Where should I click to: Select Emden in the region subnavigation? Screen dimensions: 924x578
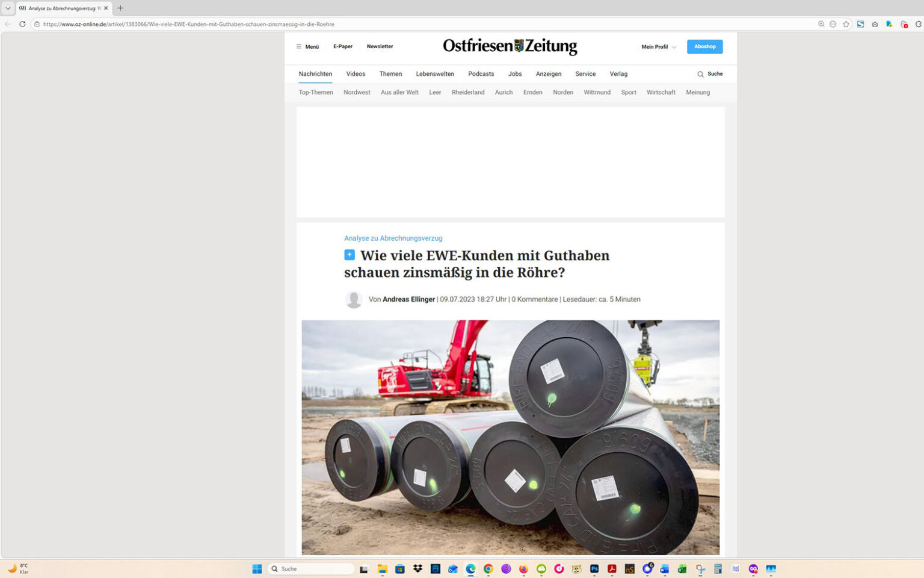[532, 92]
